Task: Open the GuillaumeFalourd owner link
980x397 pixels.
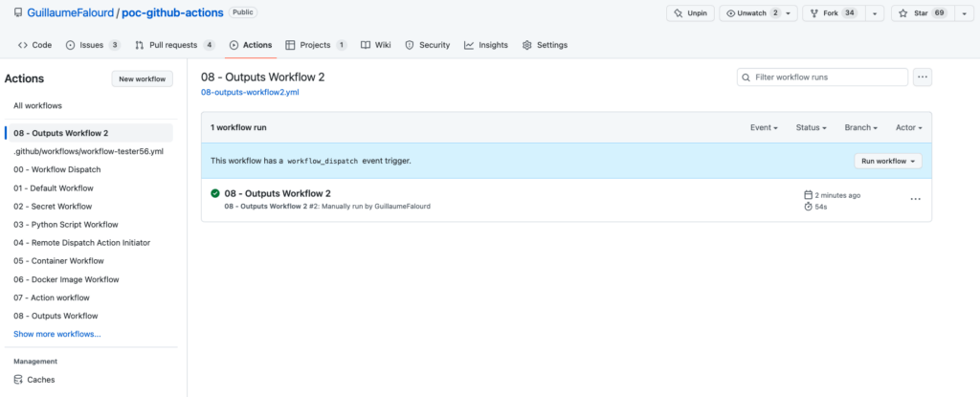Action: point(70,12)
